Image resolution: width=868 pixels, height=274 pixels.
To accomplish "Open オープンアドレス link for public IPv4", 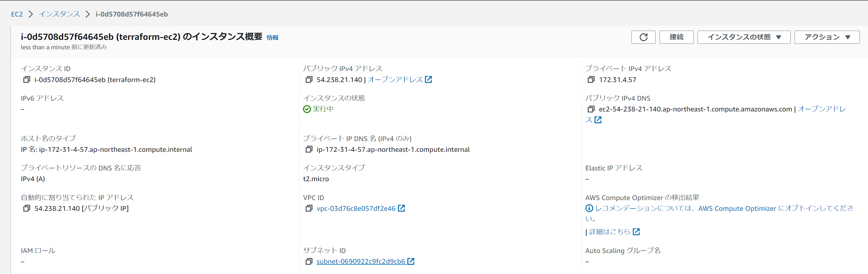I will (395, 79).
